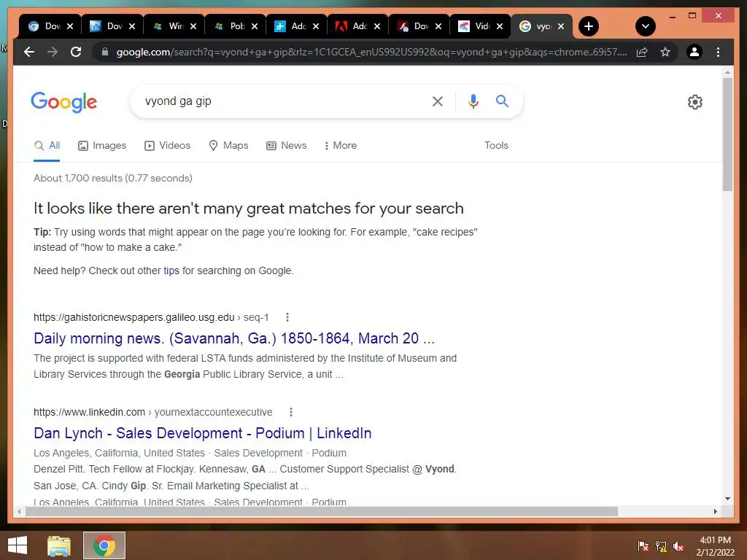Click the address bar URL
The image size is (747, 560).
point(371,52)
